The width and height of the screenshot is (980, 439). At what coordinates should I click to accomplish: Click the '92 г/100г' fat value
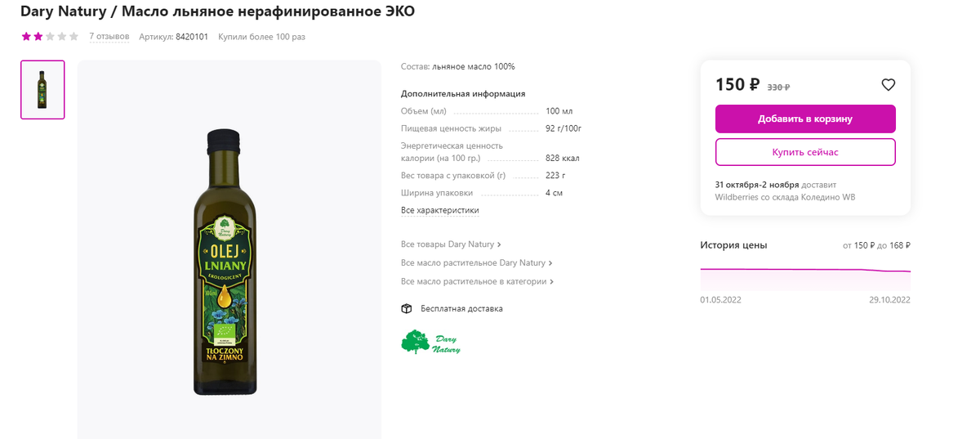point(563,128)
